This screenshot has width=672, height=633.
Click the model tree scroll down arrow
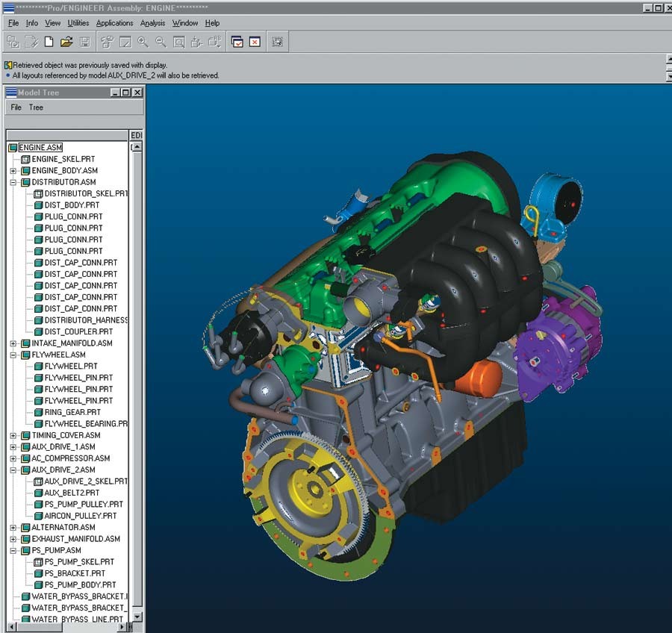coord(137,617)
